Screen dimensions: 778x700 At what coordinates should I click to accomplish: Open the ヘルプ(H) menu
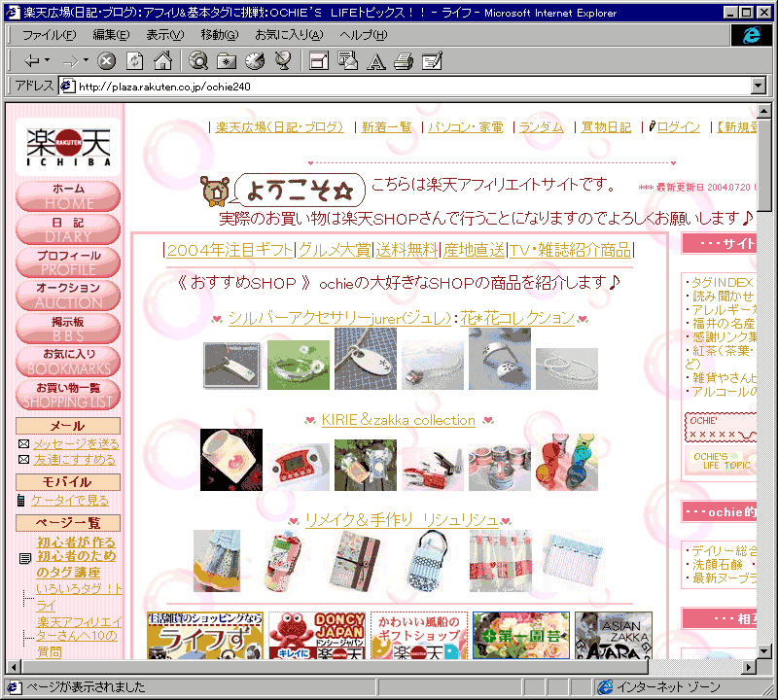tap(363, 35)
